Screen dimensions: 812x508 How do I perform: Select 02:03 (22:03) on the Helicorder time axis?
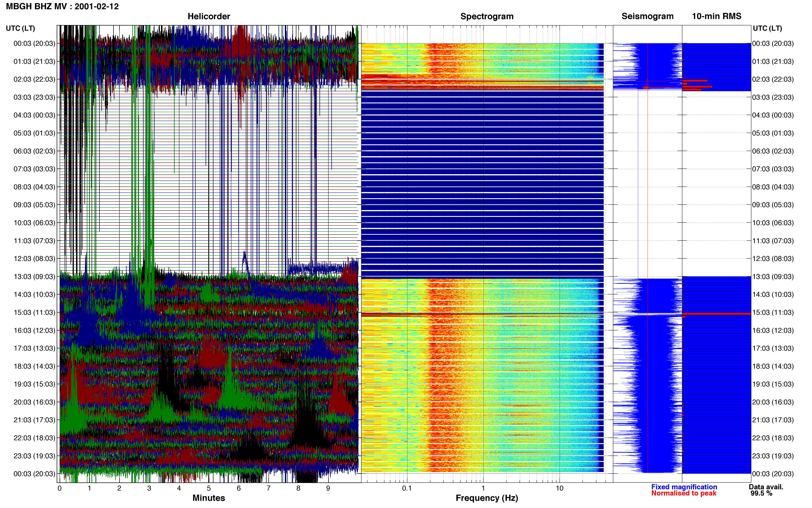click(x=34, y=79)
